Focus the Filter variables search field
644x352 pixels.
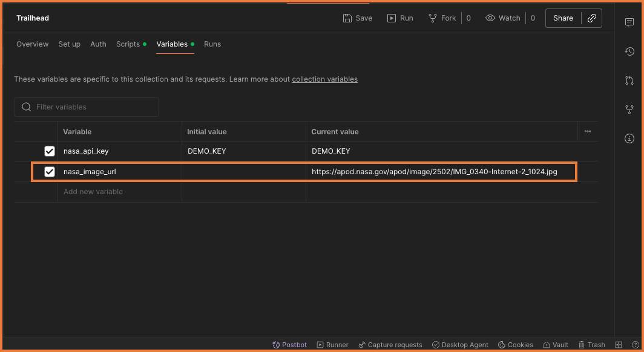click(86, 107)
